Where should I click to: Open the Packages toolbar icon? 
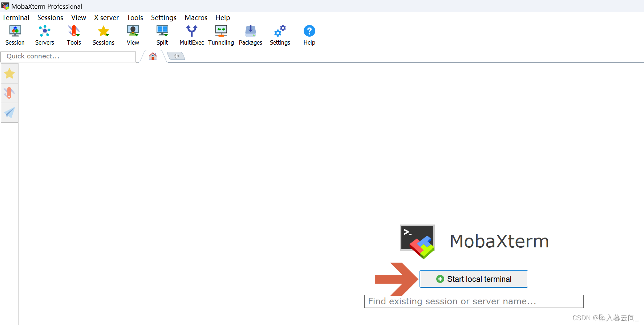click(250, 35)
